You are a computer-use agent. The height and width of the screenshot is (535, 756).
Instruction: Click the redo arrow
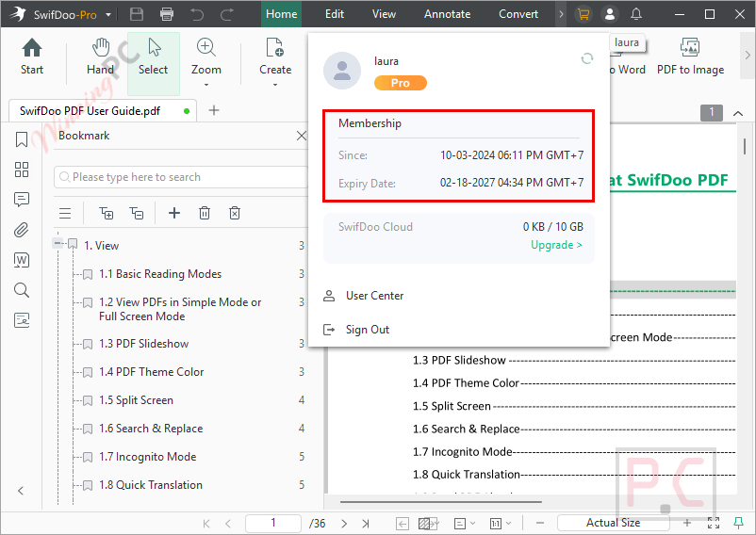point(226,14)
